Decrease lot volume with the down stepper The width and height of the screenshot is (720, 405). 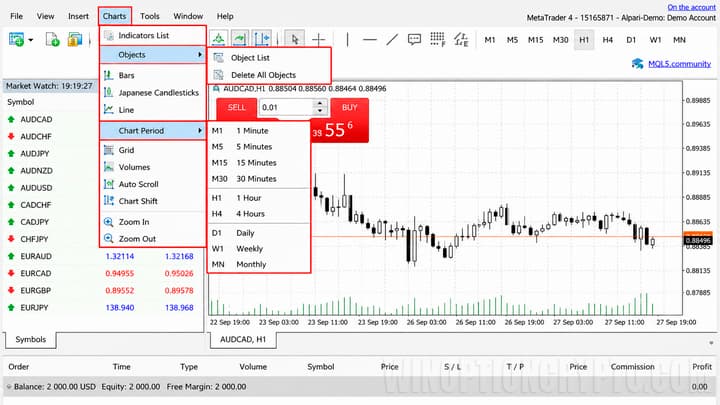point(320,111)
